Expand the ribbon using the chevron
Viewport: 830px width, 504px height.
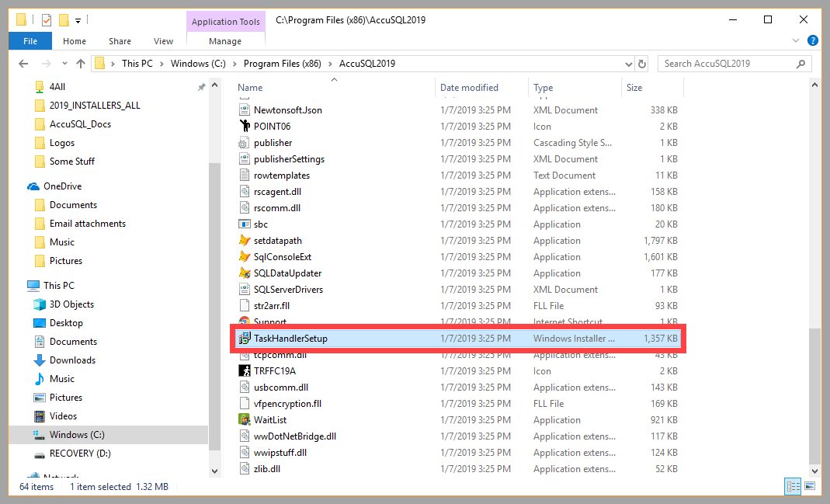796,40
